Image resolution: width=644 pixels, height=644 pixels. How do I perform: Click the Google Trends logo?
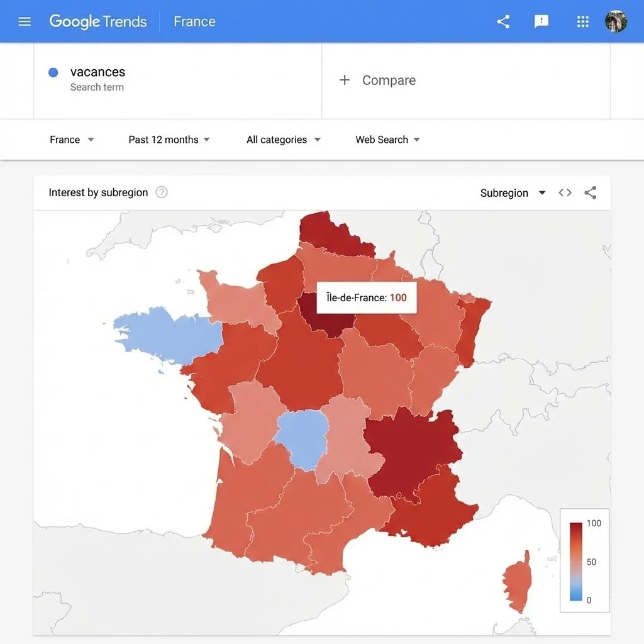point(97,21)
